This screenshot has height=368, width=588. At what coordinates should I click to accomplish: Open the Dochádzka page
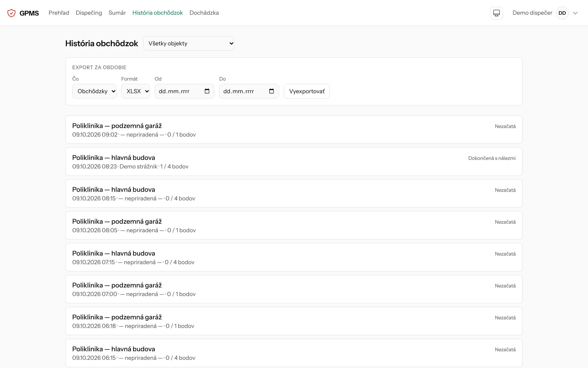tap(204, 13)
